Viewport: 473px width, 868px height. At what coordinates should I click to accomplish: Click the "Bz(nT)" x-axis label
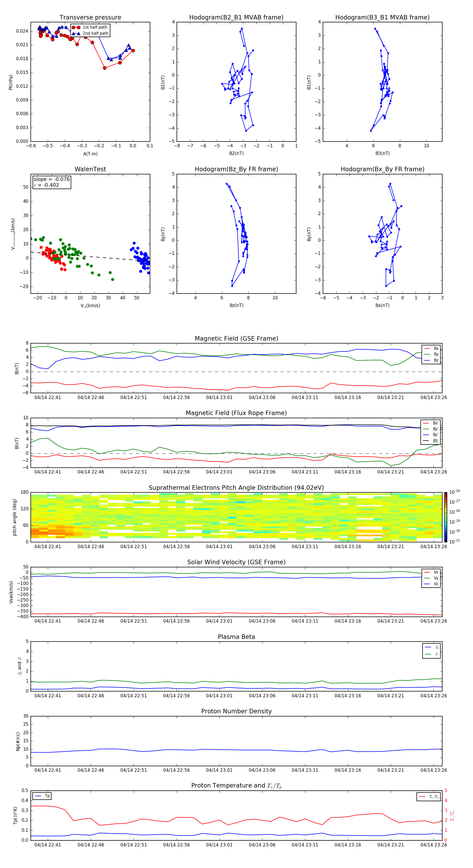pyautogui.click(x=236, y=305)
